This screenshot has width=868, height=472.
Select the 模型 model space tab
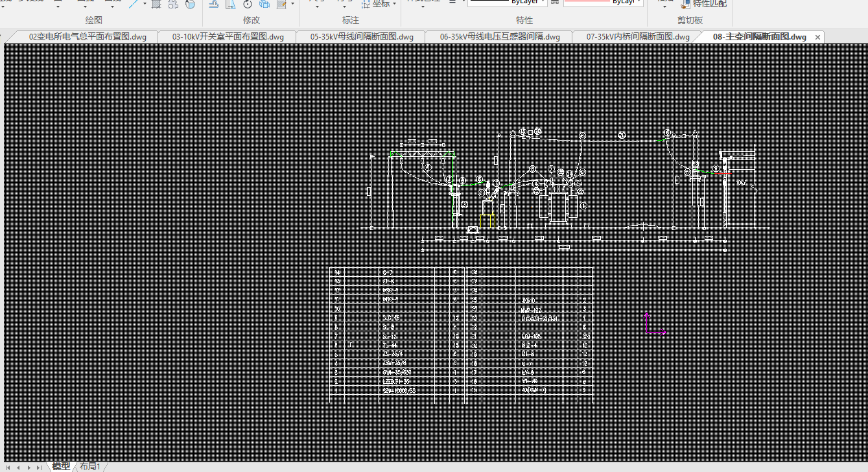tap(61, 467)
